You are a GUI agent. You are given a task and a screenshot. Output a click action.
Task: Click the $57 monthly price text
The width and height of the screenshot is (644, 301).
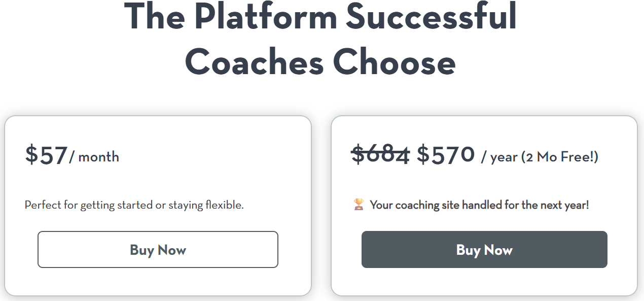pyautogui.click(x=46, y=155)
